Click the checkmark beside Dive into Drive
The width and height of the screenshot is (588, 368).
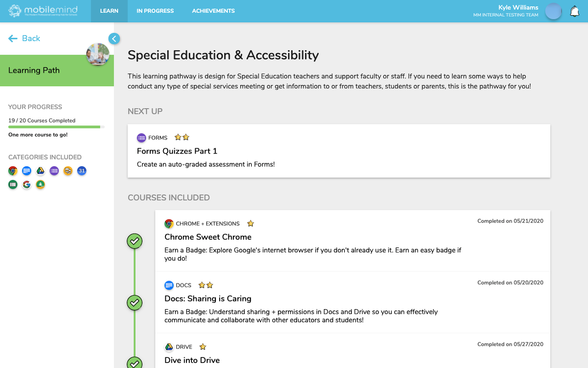(x=135, y=363)
